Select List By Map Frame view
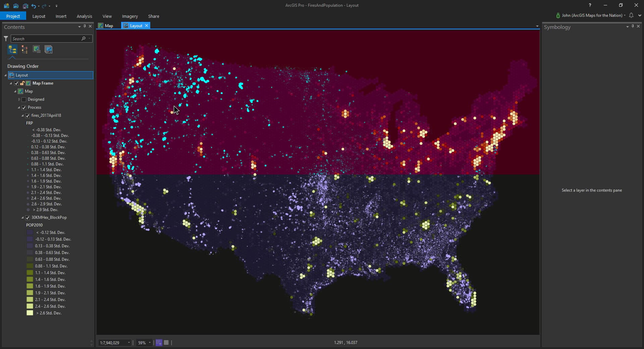Screen dimensions: 644x349 point(37,50)
